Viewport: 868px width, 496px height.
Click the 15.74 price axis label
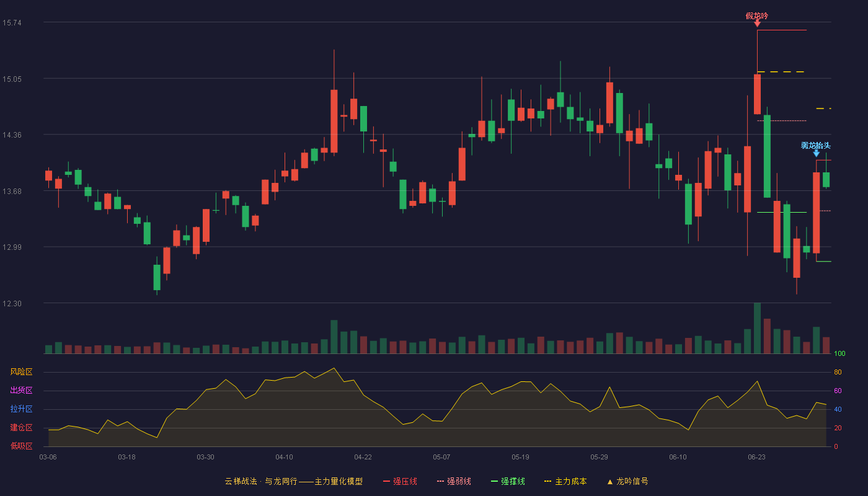pyautogui.click(x=12, y=23)
